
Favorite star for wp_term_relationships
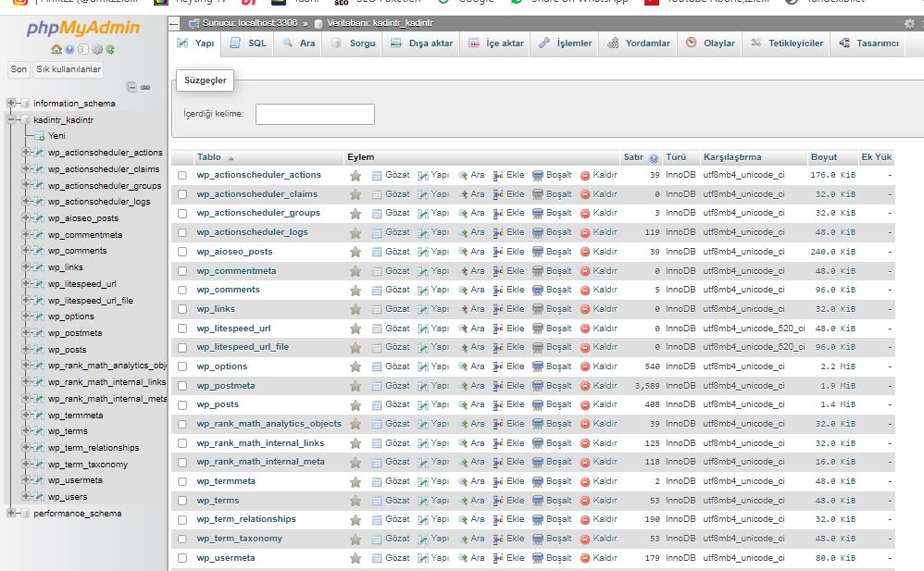(x=356, y=520)
